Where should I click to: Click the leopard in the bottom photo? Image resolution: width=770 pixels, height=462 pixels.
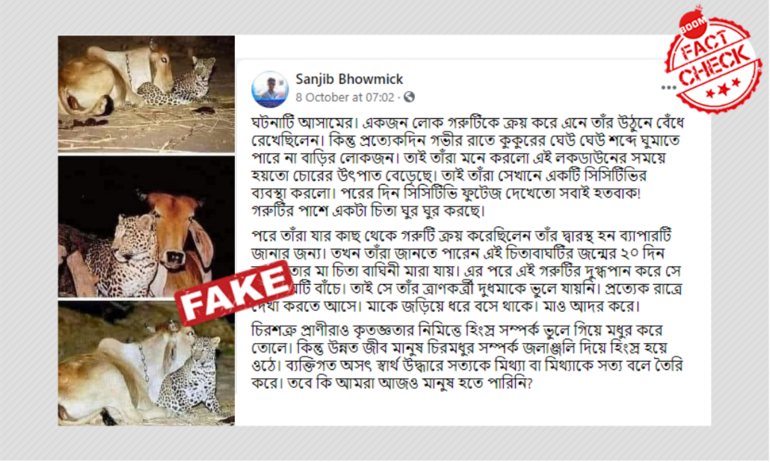[192, 374]
